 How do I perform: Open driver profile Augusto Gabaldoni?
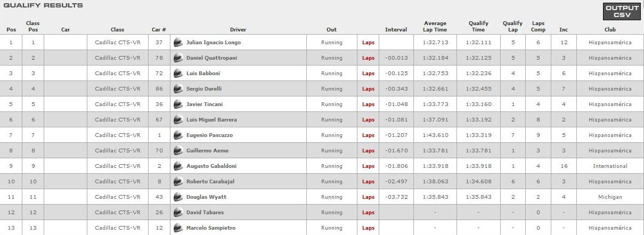211,166
